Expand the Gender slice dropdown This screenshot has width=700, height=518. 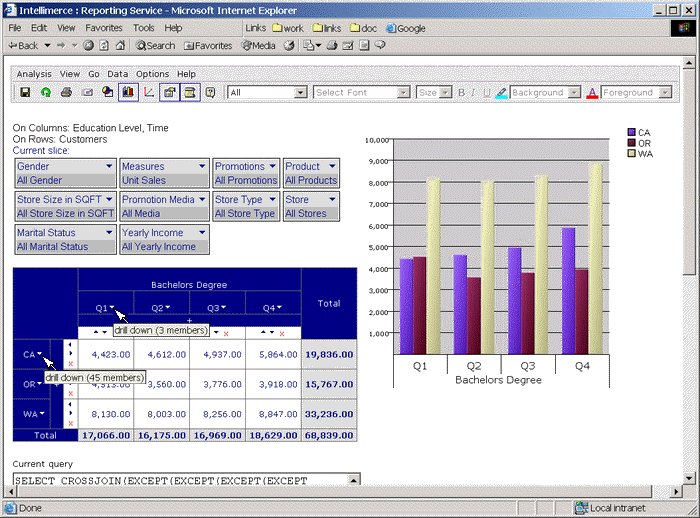[109, 166]
